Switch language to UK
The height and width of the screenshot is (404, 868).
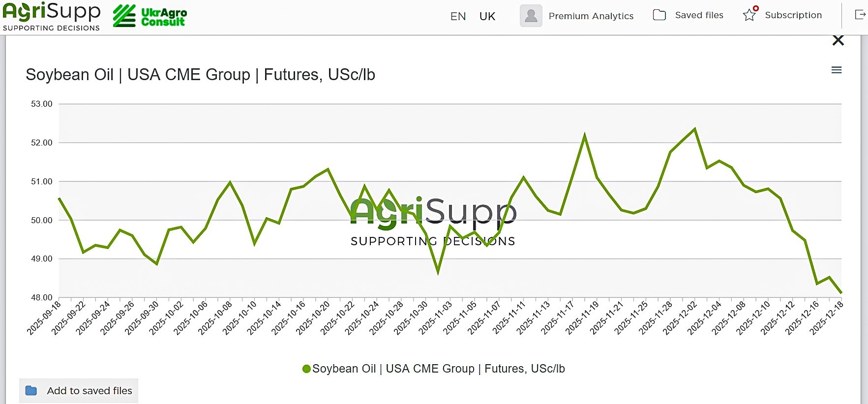487,16
